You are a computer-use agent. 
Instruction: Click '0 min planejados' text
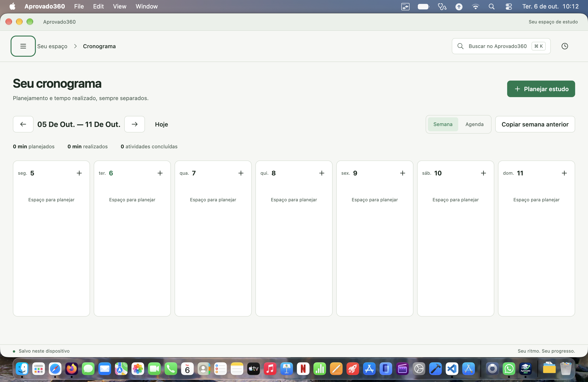click(x=34, y=146)
